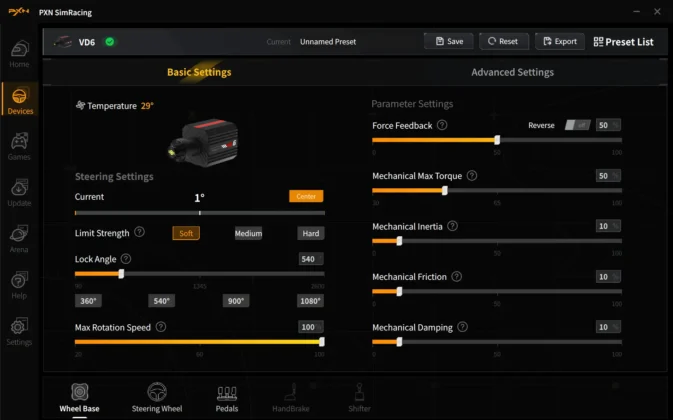Set lock angle preset to 360°
This screenshot has width=673, height=420.
coord(88,301)
